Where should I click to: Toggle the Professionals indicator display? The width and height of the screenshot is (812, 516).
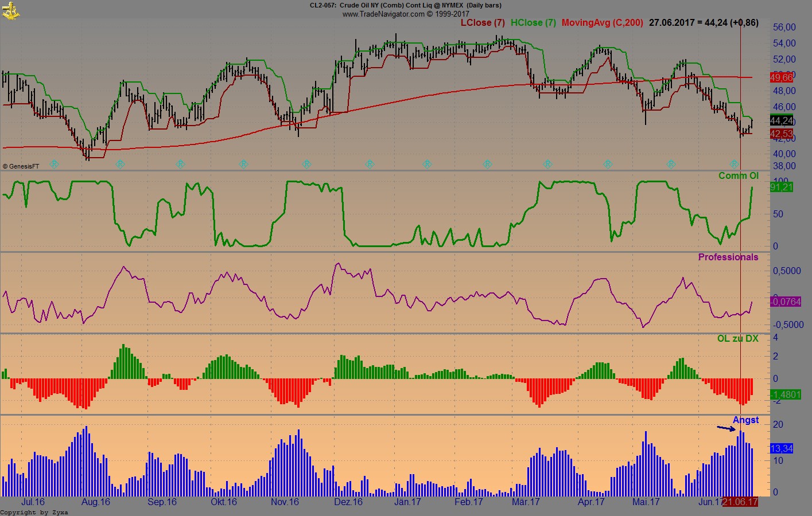pyautogui.click(x=729, y=257)
